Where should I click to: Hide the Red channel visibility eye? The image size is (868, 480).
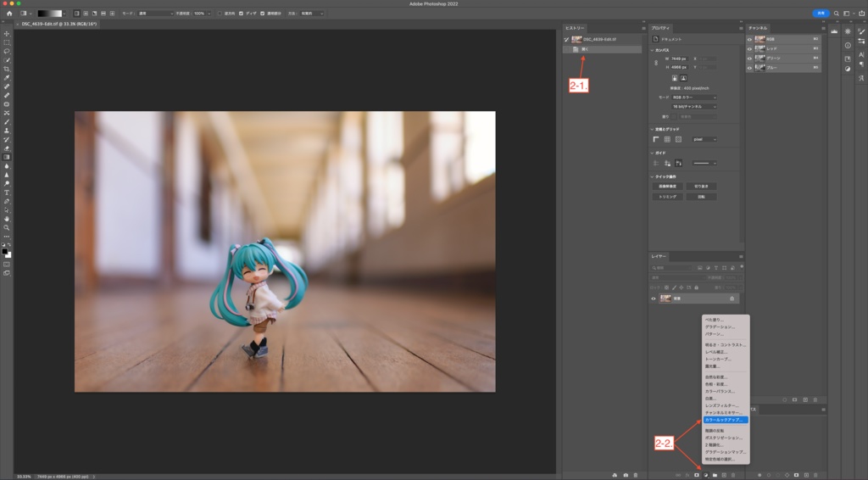750,48
